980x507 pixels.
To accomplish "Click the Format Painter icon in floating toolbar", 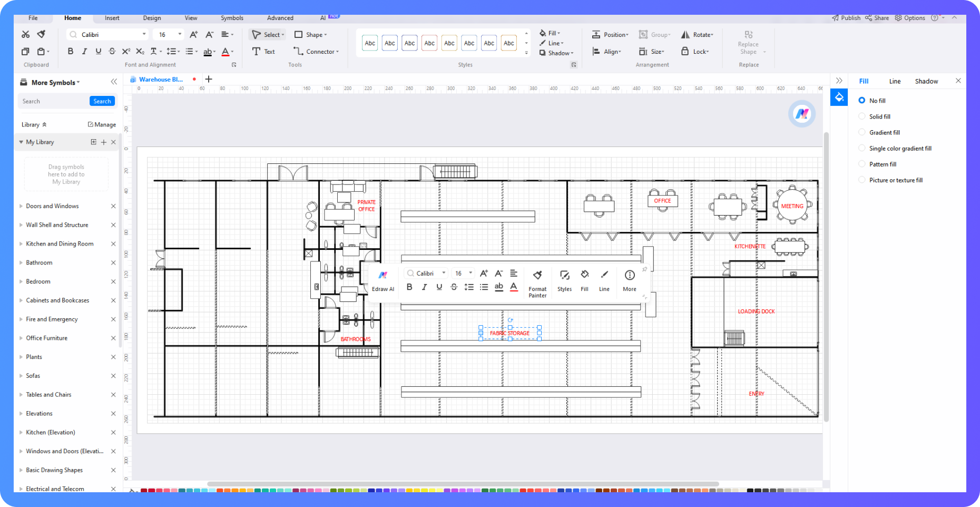I will coord(537,275).
